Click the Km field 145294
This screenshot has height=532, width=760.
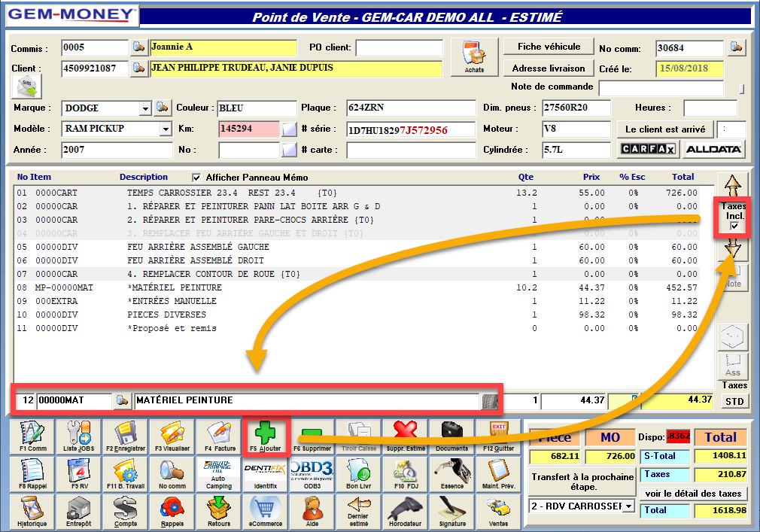click(249, 129)
